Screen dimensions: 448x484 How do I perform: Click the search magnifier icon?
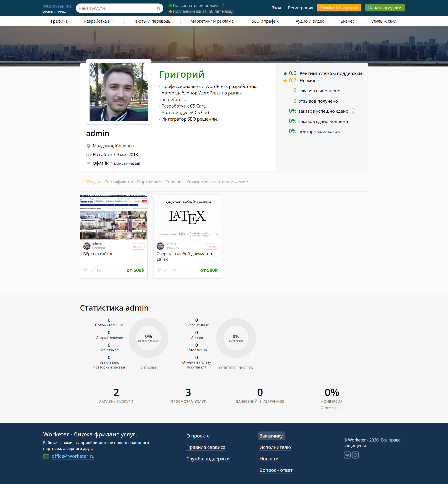(x=158, y=8)
